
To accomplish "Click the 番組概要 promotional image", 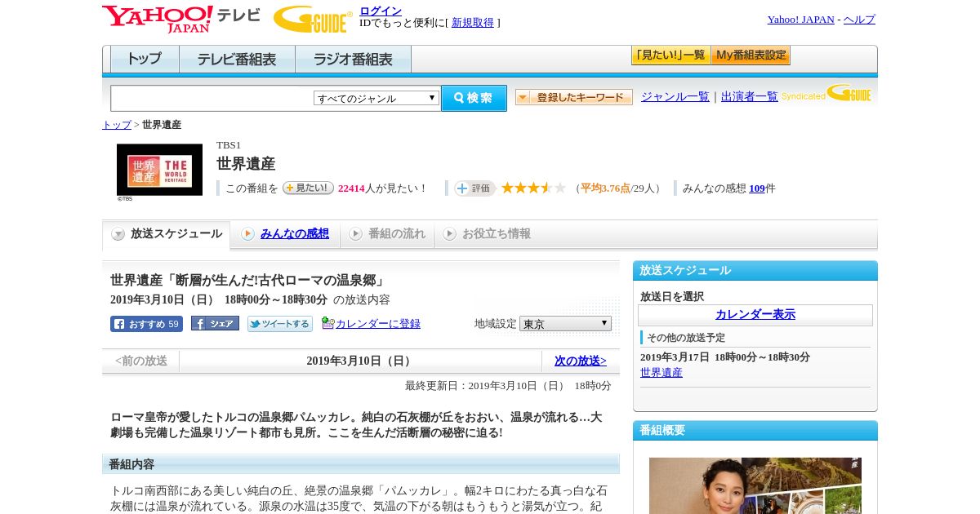I will (755, 485).
